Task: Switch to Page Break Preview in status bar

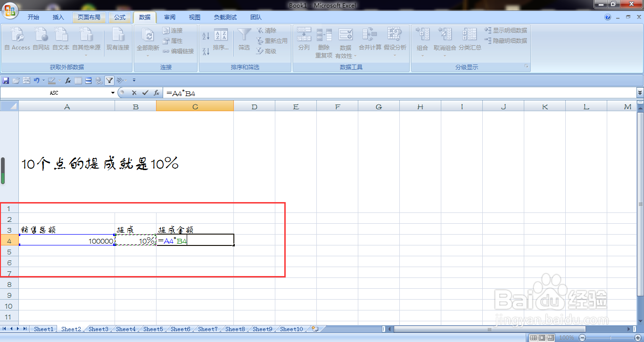Action: pyautogui.click(x=550, y=338)
